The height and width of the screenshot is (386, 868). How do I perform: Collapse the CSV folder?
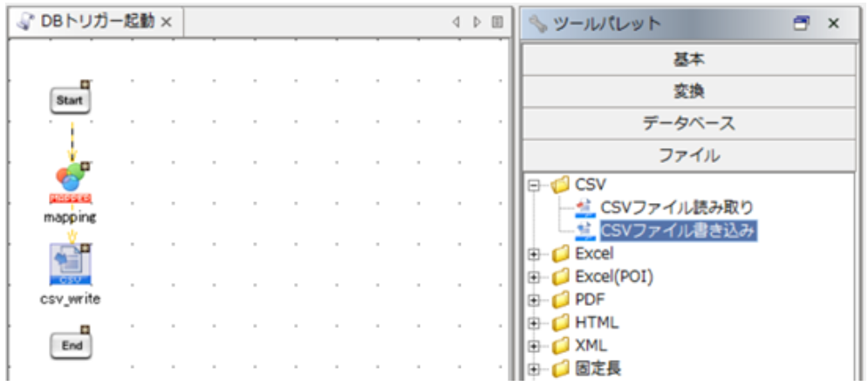[534, 186]
